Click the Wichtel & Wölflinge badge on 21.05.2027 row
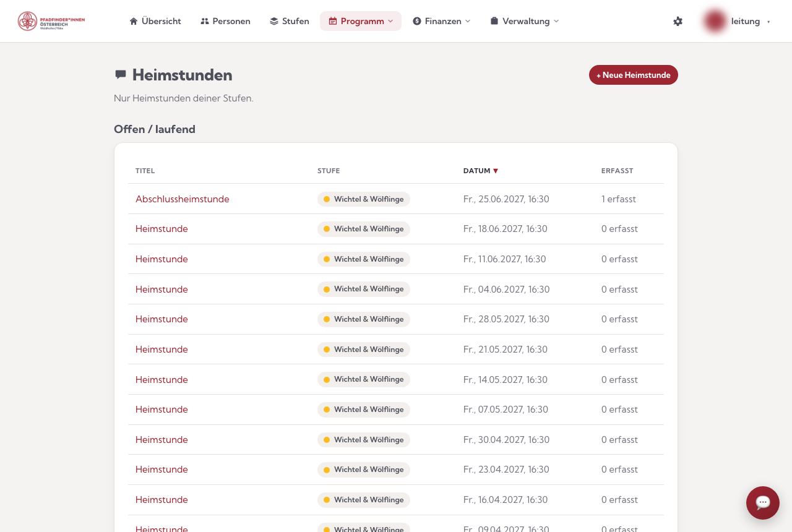 [x=364, y=350]
